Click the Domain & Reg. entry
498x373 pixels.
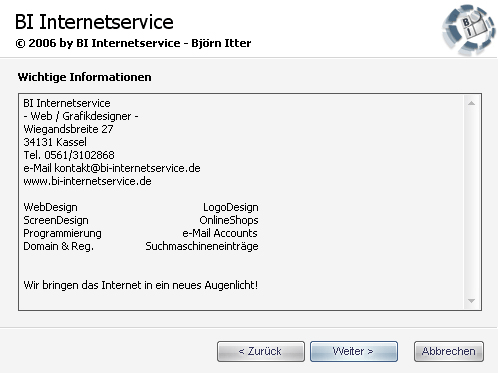pos(58,246)
